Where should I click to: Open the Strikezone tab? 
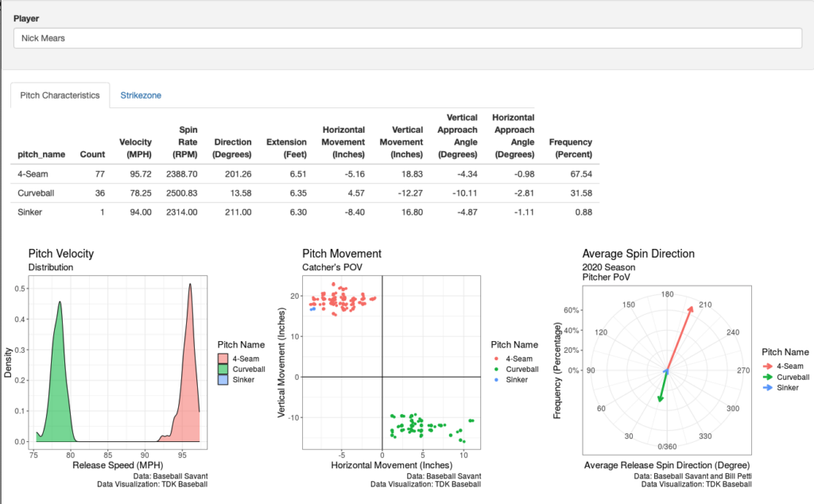pos(141,95)
